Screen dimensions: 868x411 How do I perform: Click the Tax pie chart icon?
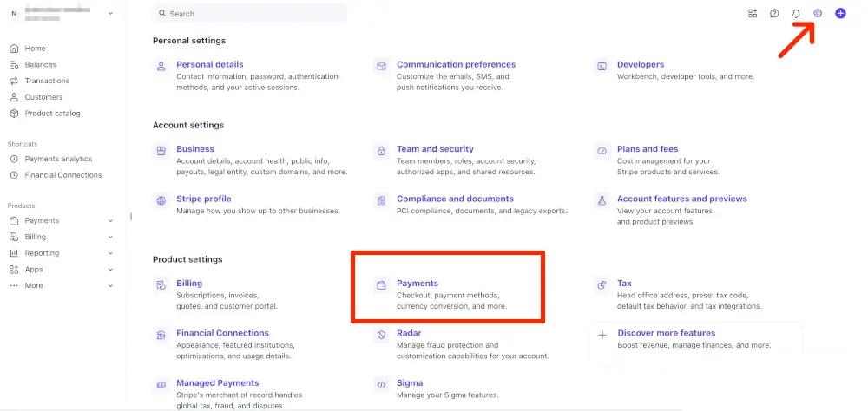602,285
